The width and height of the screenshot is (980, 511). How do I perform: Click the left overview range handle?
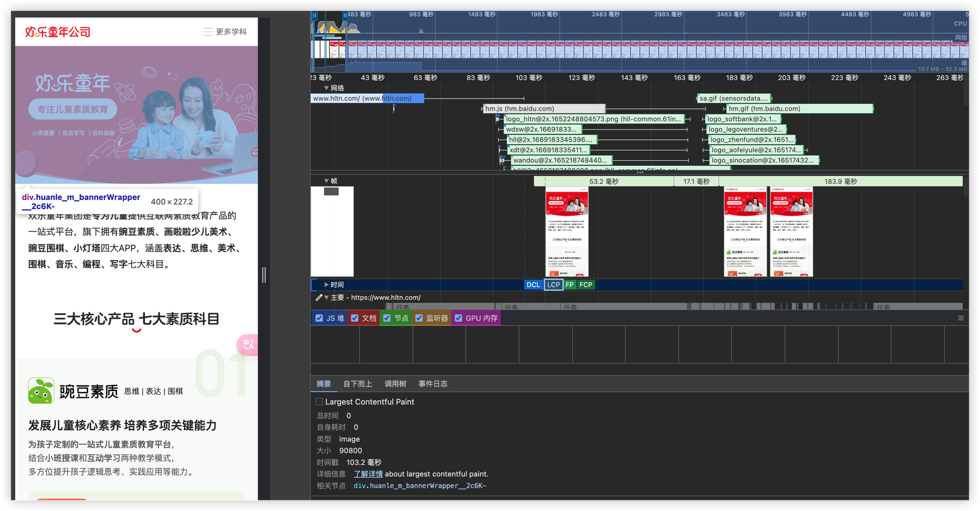(315, 16)
